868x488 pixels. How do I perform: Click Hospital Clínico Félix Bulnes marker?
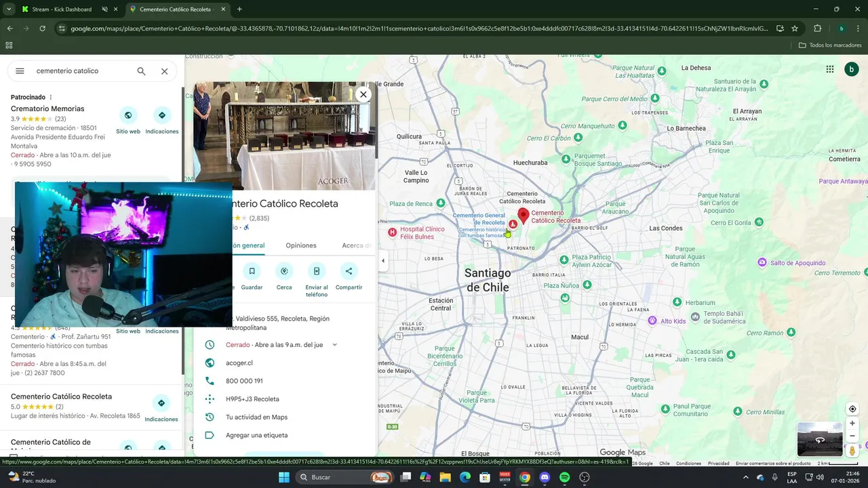pos(392,232)
